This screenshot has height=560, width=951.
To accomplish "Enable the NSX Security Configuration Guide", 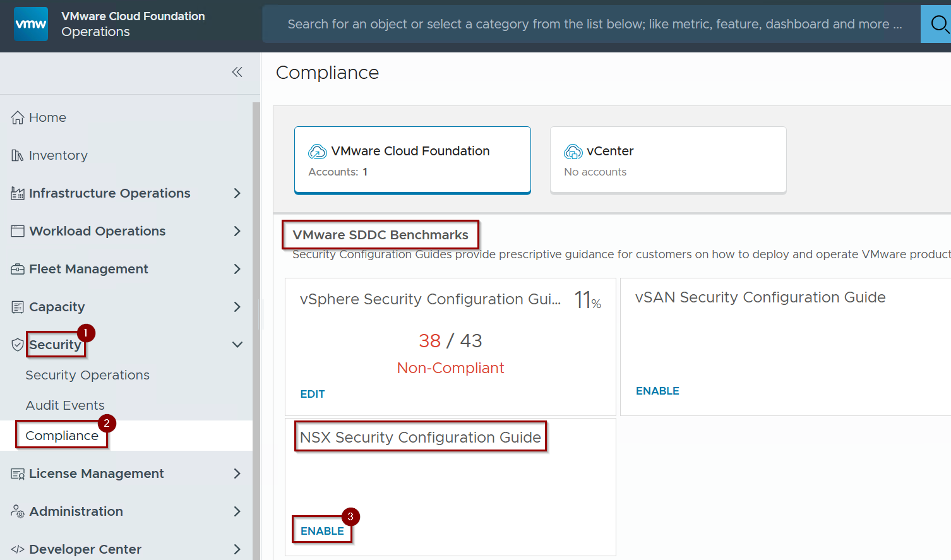I will click(x=322, y=531).
